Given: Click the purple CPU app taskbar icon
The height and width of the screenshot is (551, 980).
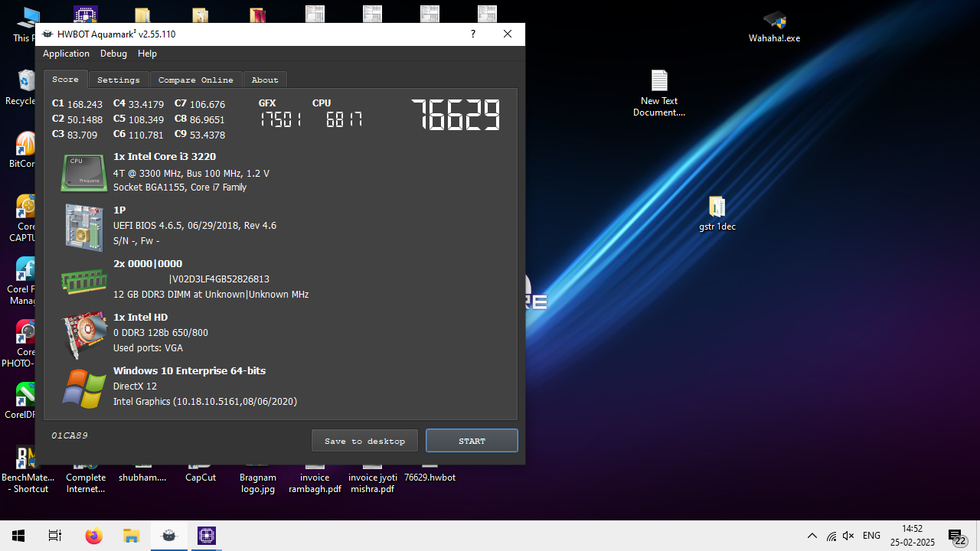Looking at the screenshot, I should [x=207, y=536].
